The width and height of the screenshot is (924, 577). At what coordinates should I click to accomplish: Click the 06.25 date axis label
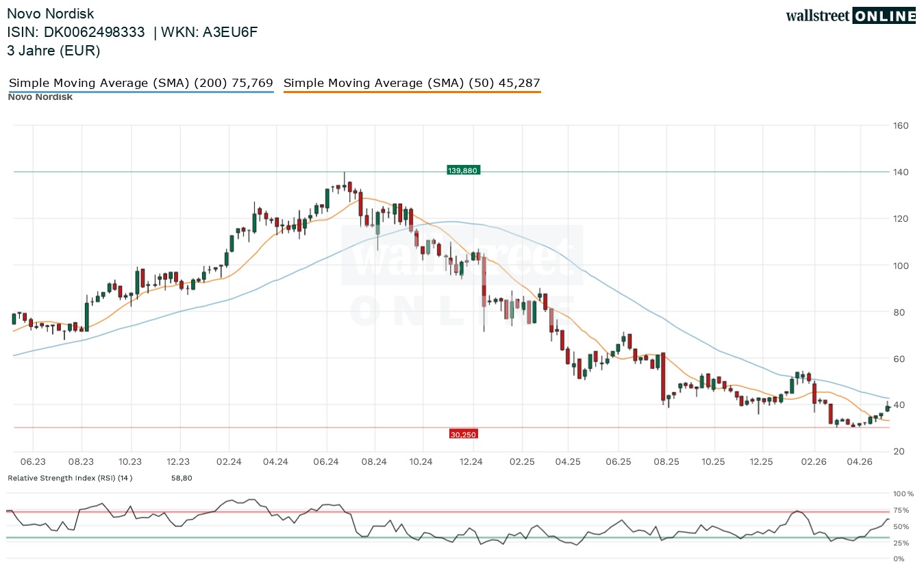click(x=619, y=462)
